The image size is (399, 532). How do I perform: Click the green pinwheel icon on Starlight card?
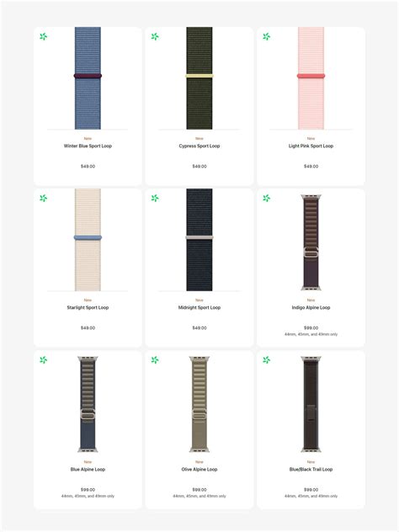[x=44, y=198]
